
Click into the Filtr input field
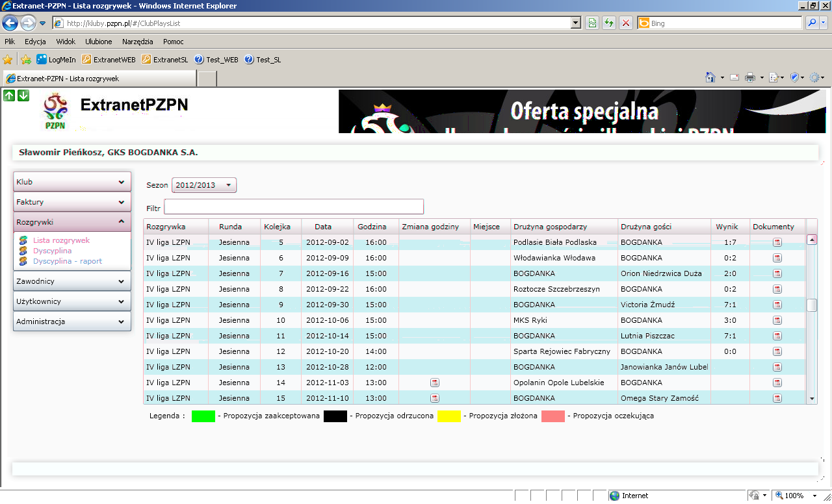point(294,207)
